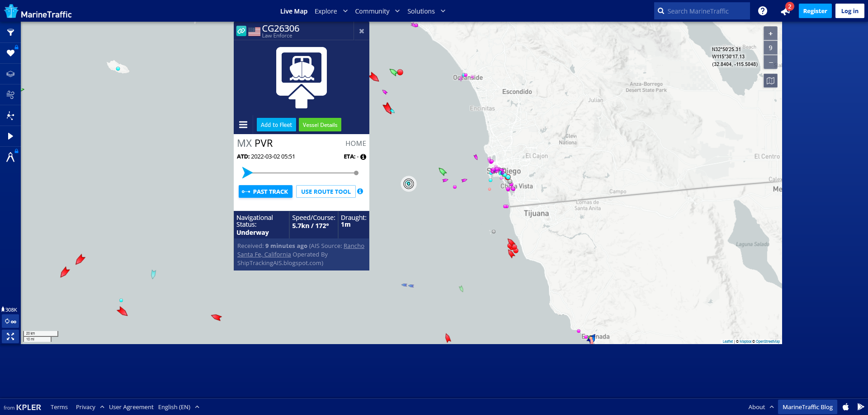Select the distance measuring compass tool
868x415 pixels.
point(10,157)
